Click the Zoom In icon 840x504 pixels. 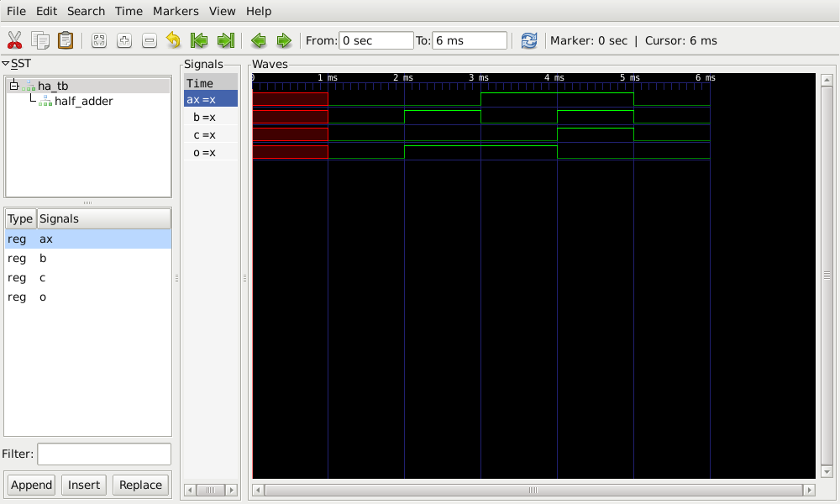(124, 40)
